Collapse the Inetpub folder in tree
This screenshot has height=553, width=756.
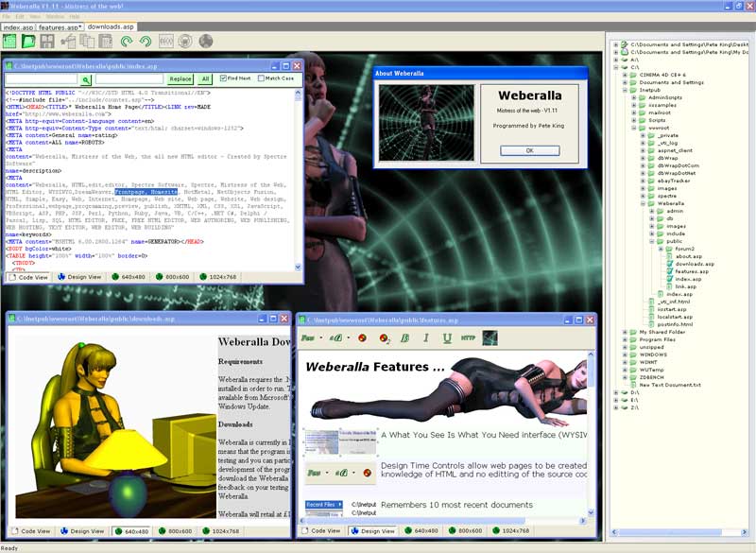pyautogui.click(x=625, y=90)
